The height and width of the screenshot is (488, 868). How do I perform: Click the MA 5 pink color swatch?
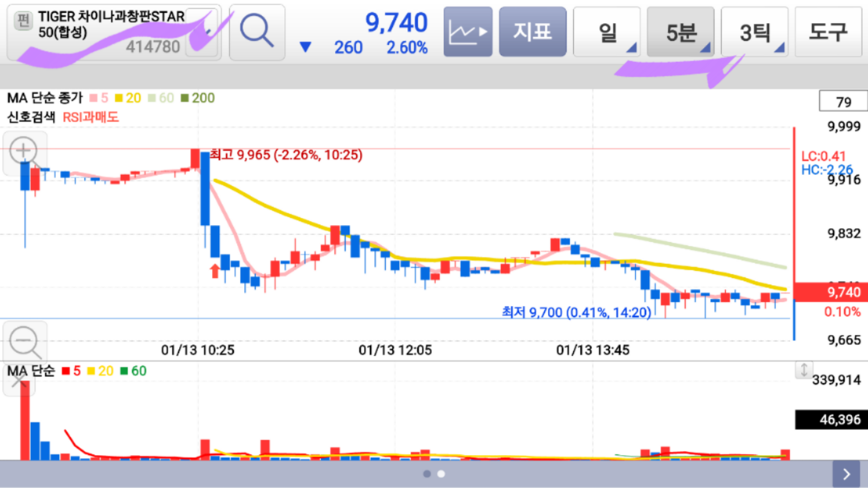tap(94, 98)
